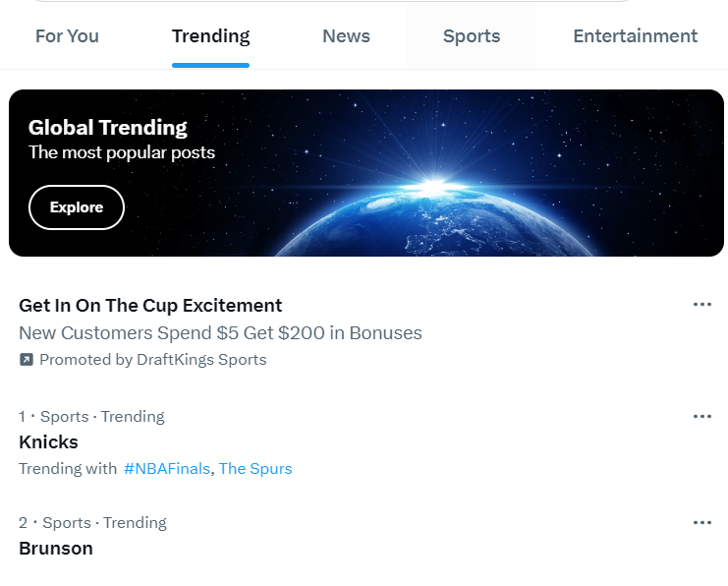728x586 pixels.
Task: Select the Trending tab
Action: (211, 36)
